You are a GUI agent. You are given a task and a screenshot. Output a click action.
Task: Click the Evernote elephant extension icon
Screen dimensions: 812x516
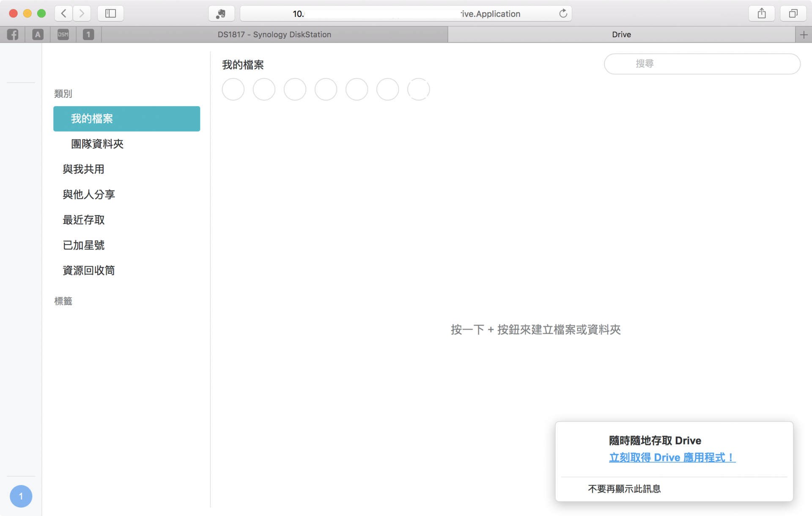pos(221,14)
